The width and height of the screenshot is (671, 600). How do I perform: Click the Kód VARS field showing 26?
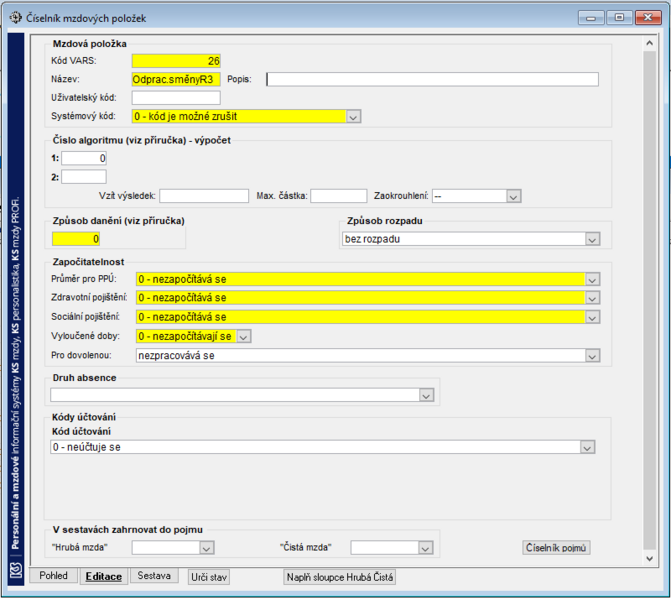pos(176,61)
